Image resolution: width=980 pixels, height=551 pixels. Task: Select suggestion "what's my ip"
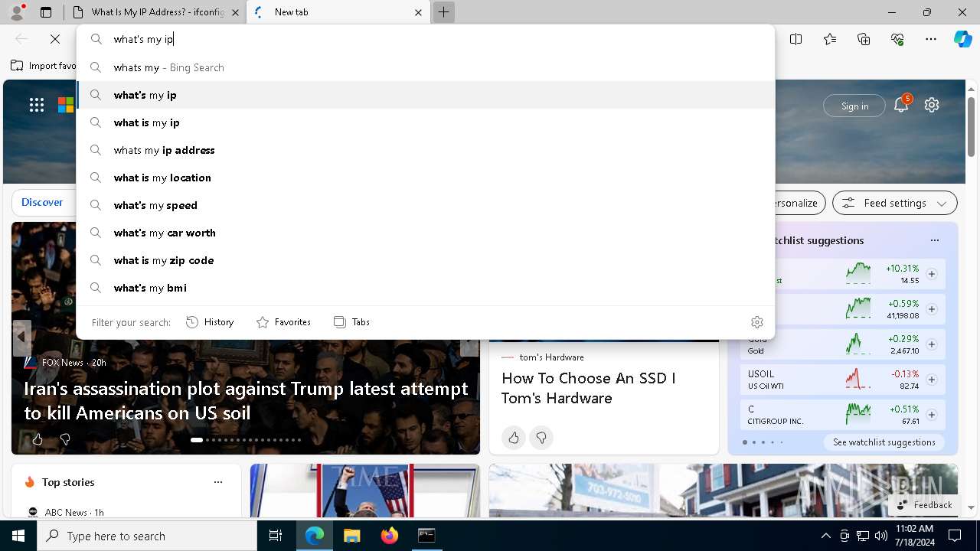point(426,95)
